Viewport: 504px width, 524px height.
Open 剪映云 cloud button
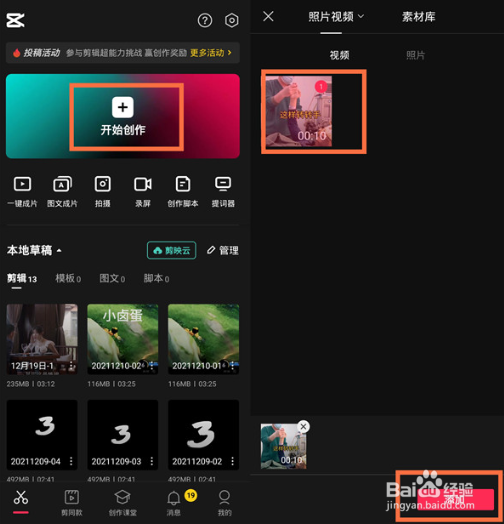click(x=171, y=250)
